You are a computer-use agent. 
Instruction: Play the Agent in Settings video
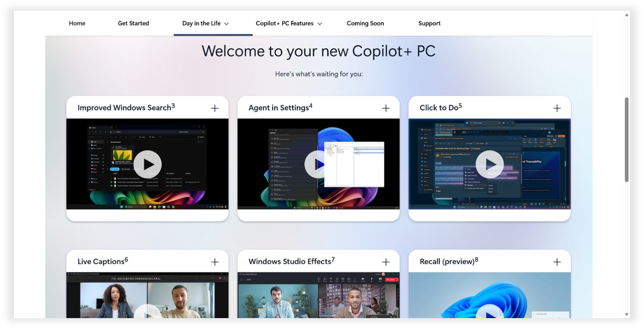[318, 164]
